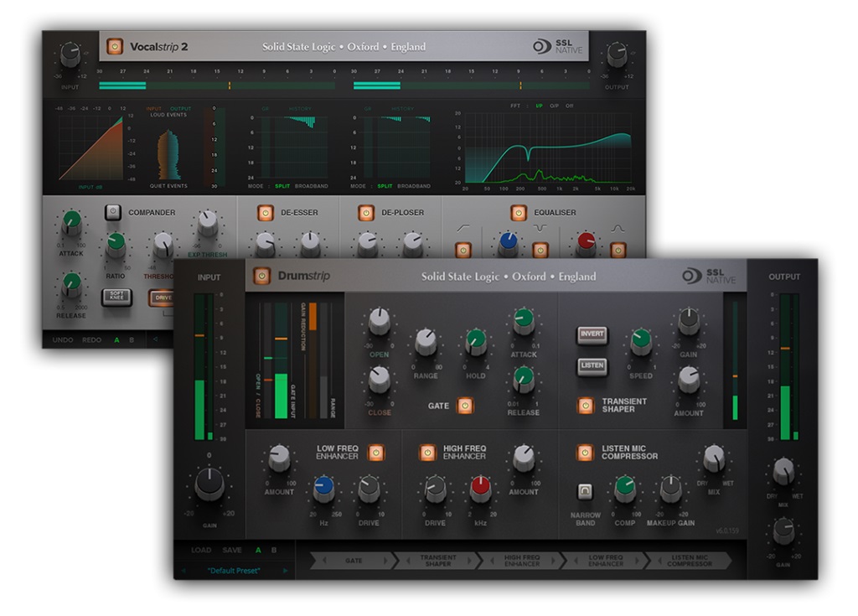
Task: Click the Narrow Band icon button
Action: click(585, 491)
